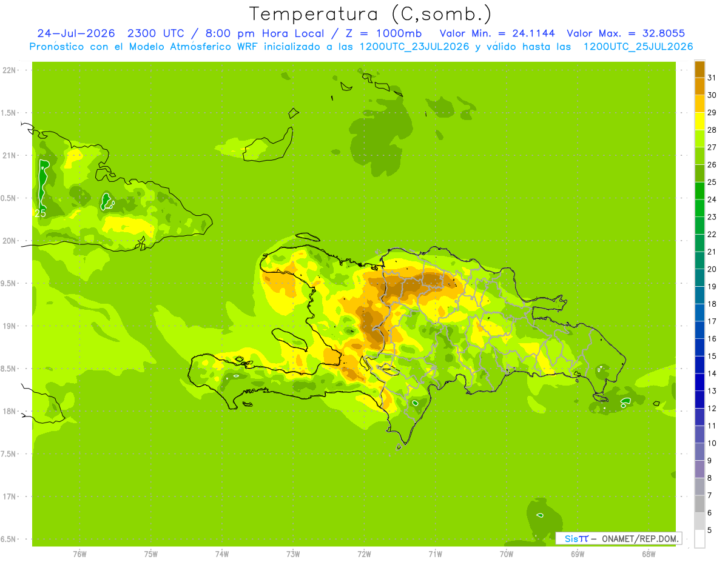Click the "74W" longitude axis label

(221, 554)
